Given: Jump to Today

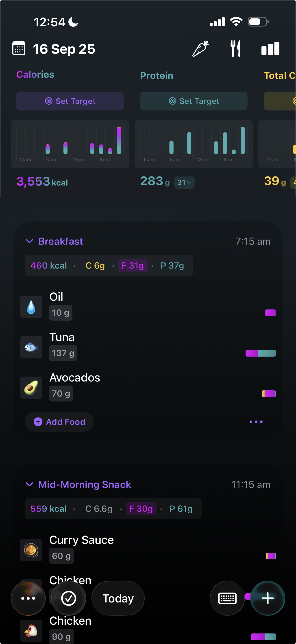Looking at the screenshot, I should coord(118,598).
